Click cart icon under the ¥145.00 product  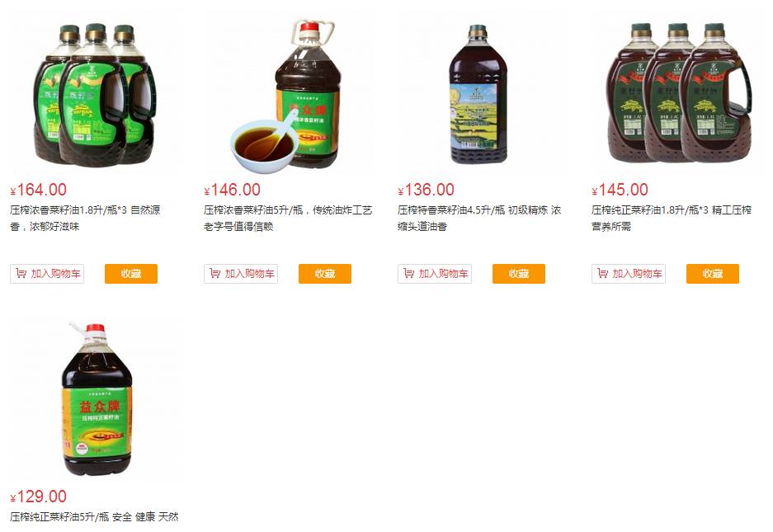602,273
